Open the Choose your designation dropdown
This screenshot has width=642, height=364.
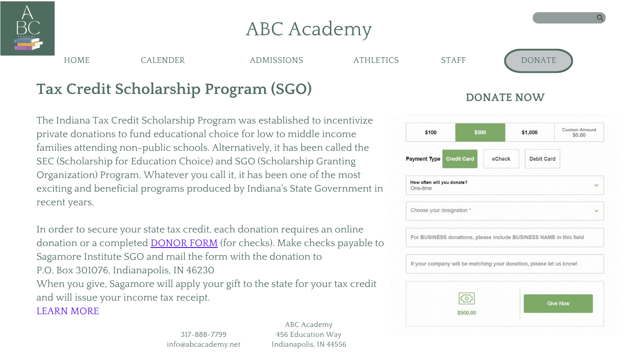tap(505, 211)
